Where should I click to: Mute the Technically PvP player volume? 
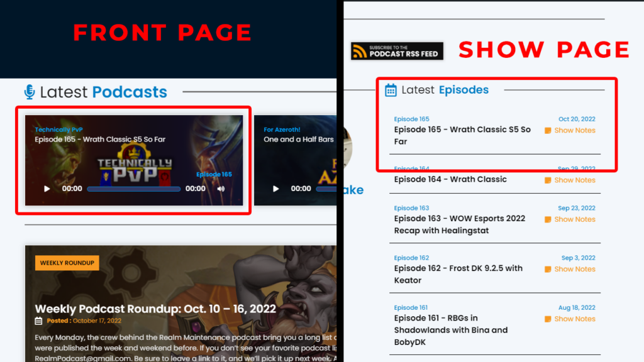pos(221,189)
